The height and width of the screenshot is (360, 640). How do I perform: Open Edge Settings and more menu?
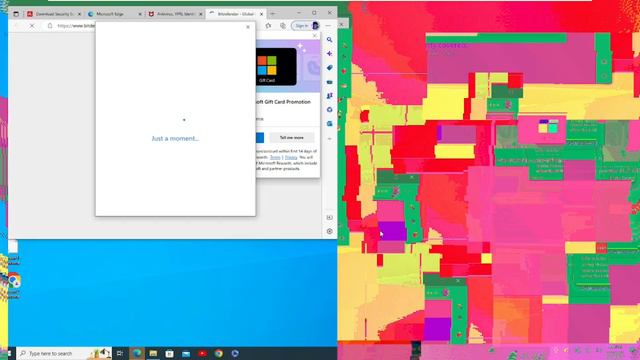tap(328, 26)
